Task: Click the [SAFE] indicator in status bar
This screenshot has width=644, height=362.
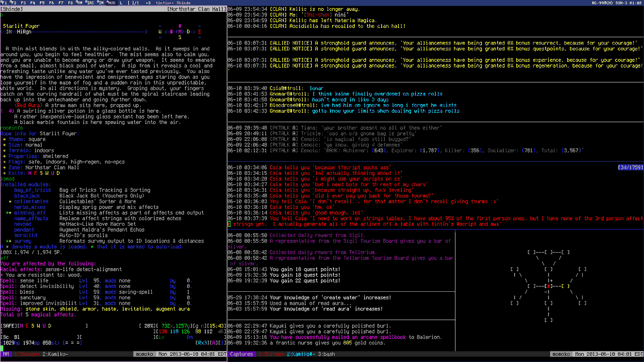Action: point(9,326)
